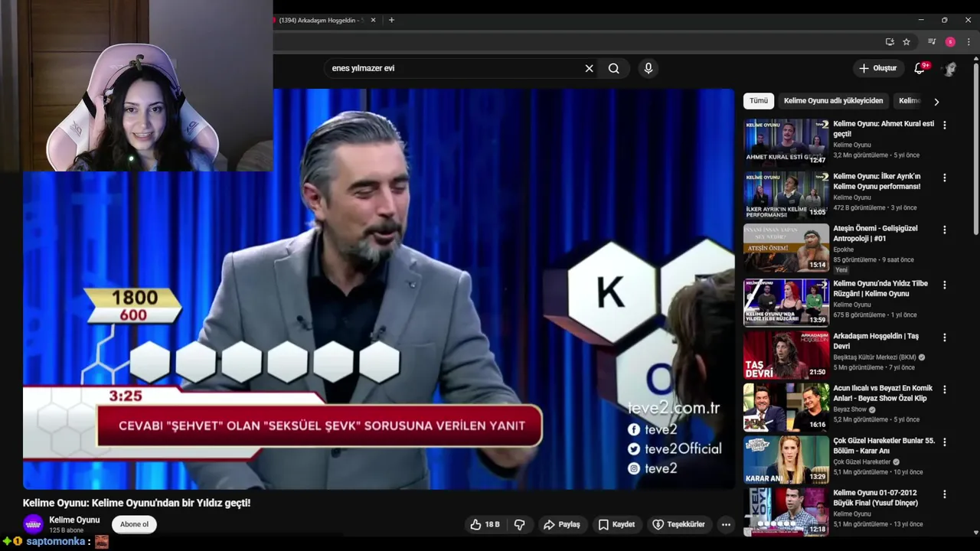Image resolution: width=980 pixels, height=551 pixels.
Task: Open notifications bell icon
Action: (x=920, y=68)
